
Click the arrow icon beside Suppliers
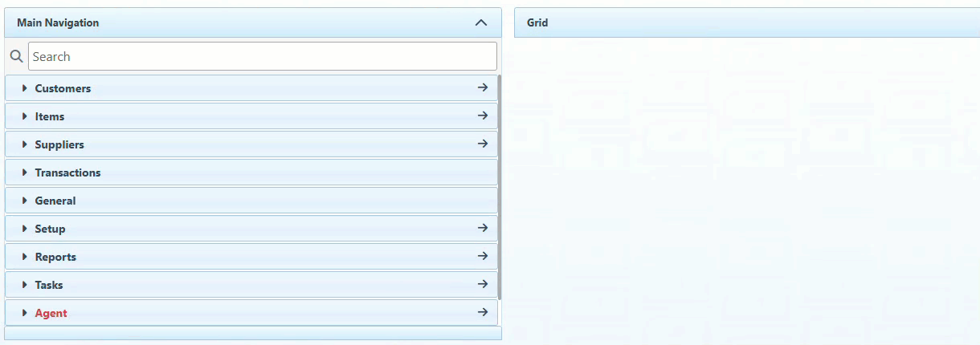pyautogui.click(x=482, y=144)
